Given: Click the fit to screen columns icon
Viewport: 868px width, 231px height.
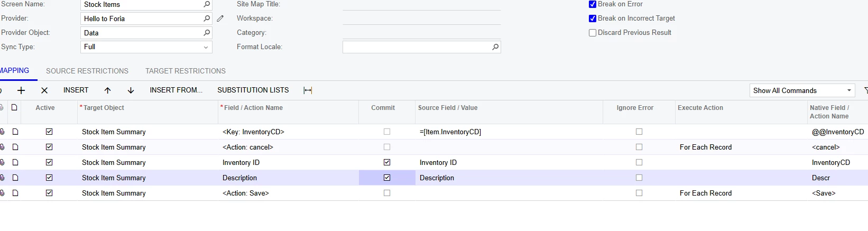Looking at the screenshot, I should coord(308,90).
